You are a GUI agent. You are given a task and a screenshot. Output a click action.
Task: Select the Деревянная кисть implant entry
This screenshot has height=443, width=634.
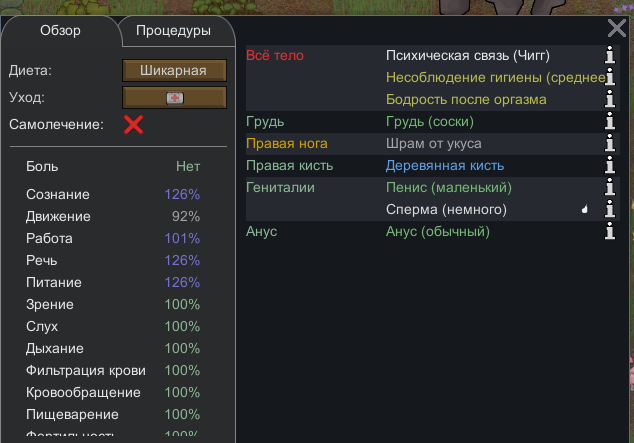click(x=445, y=166)
